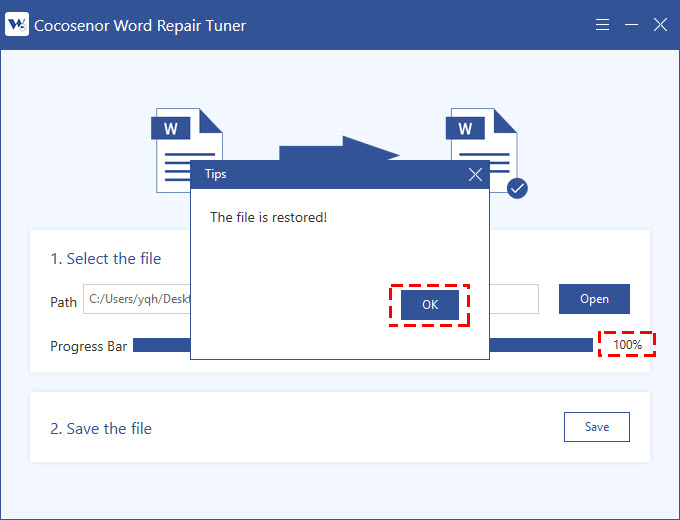Open the hamburger menu in title bar
This screenshot has width=680, height=520.
pos(602,25)
